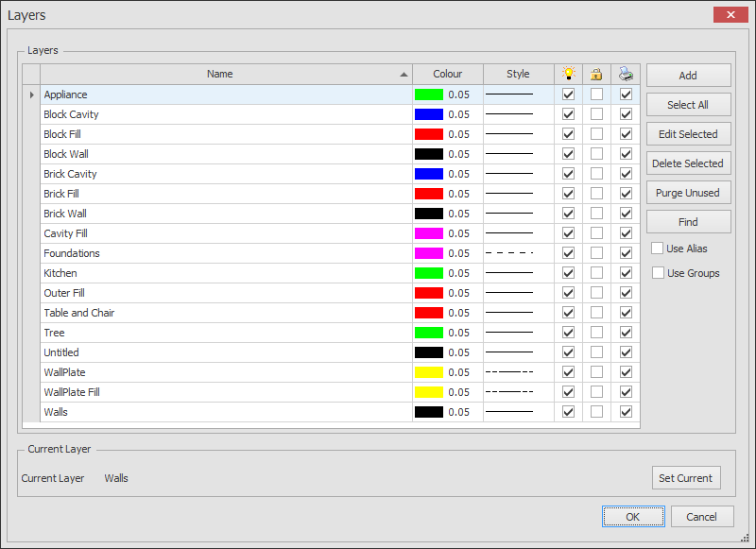Run Purge Unused
The height and width of the screenshot is (549, 756).
pyautogui.click(x=688, y=192)
